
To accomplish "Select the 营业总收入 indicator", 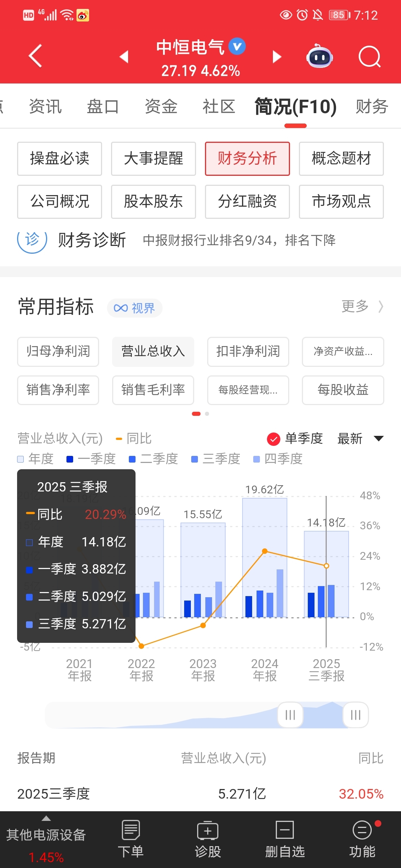I will pyautogui.click(x=153, y=352).
